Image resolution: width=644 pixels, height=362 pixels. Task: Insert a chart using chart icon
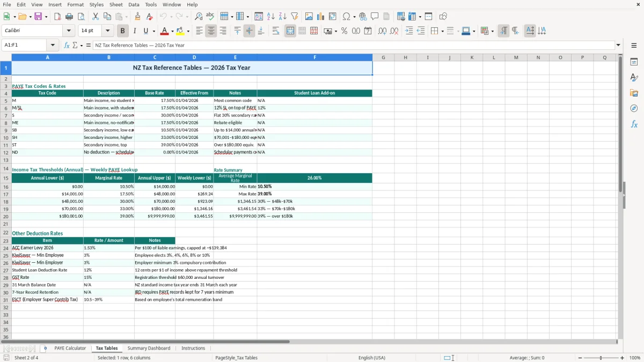[x=321, y=17]
